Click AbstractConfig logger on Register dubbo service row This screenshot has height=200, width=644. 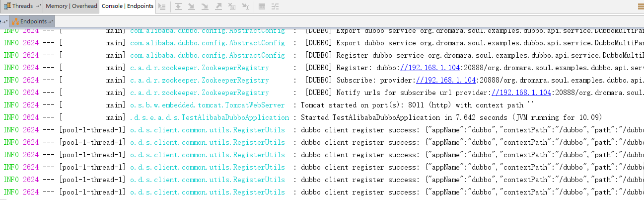[208, 55]
